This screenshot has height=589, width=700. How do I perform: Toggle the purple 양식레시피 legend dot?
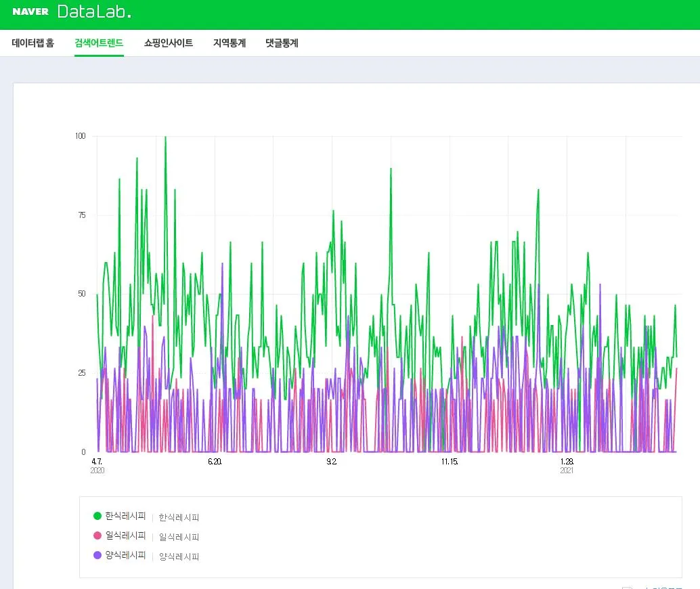click(97, 555)
